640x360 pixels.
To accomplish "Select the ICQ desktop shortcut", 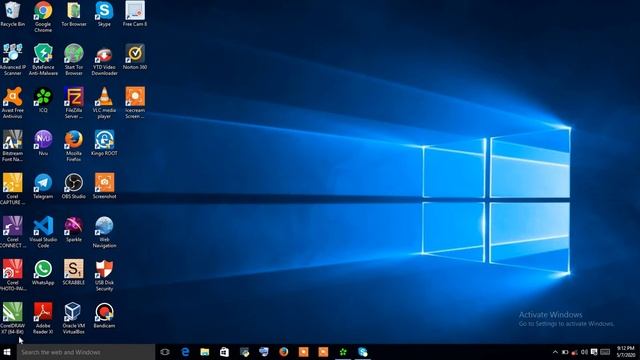I will (43, 100).
